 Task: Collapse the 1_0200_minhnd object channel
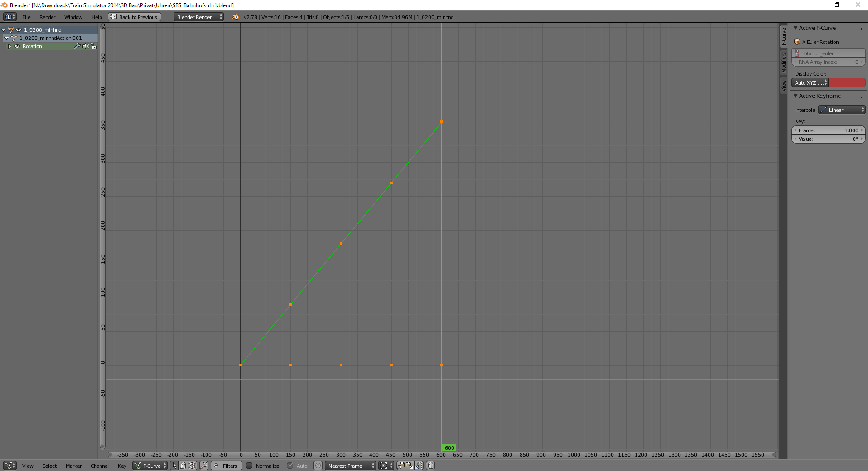click(x=4, y=30)
